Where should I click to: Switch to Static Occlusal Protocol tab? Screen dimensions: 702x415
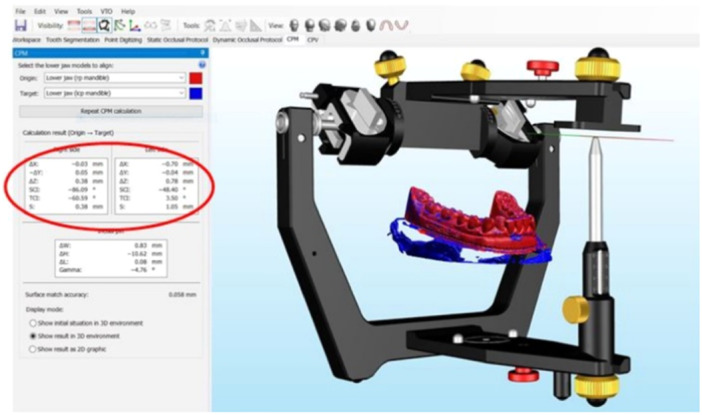pyautogui.click(x=178, y=40)
